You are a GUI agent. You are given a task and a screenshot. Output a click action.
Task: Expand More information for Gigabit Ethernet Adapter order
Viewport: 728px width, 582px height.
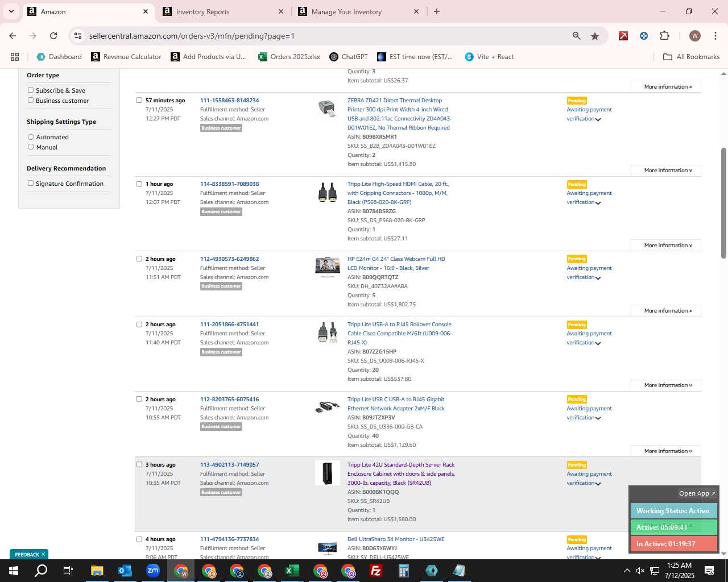(x=666, y=451)
